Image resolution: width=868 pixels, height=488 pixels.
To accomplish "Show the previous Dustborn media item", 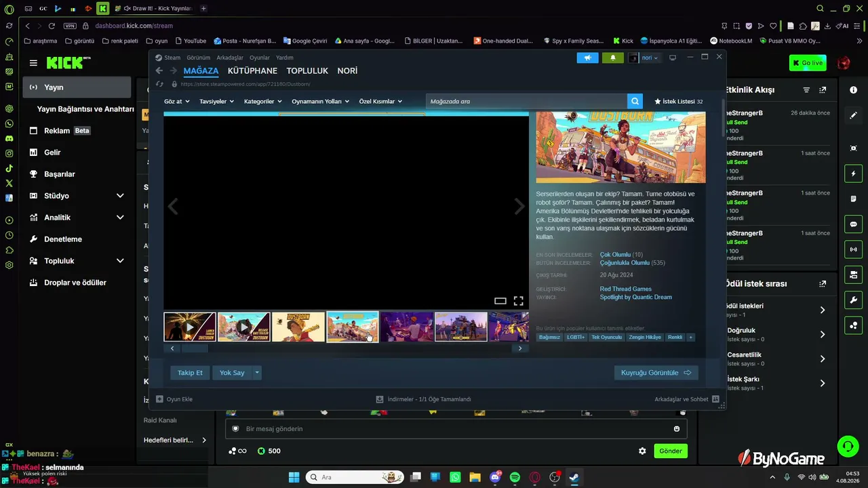I will (173, 207).
